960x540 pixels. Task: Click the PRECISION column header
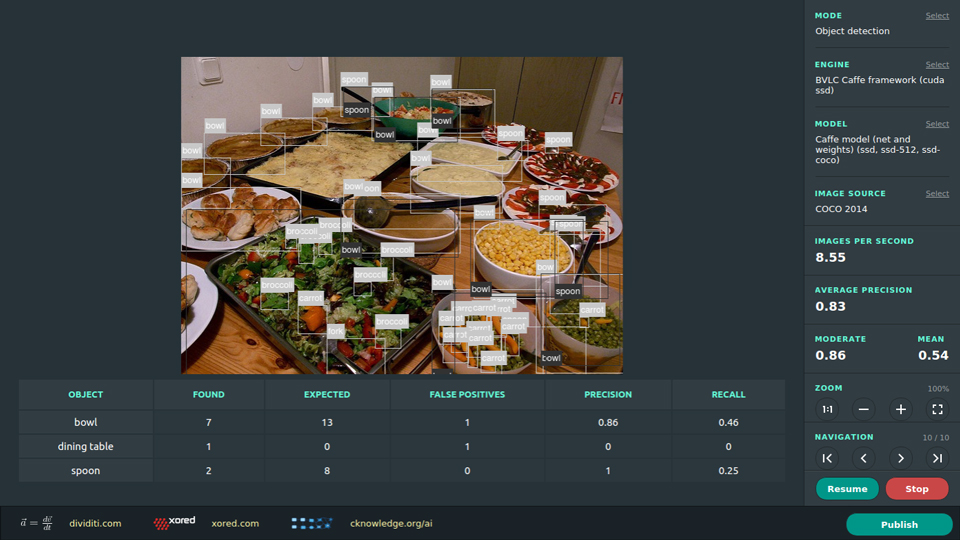pos(607,394)
